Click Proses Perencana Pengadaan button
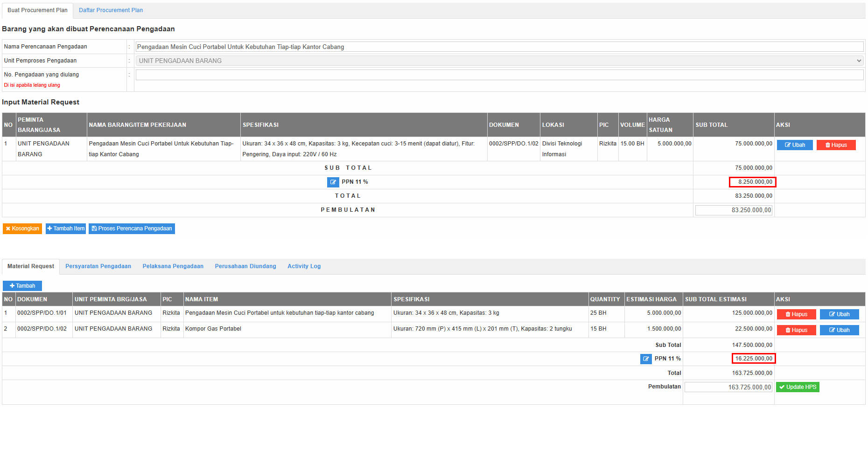 (132, 228)
